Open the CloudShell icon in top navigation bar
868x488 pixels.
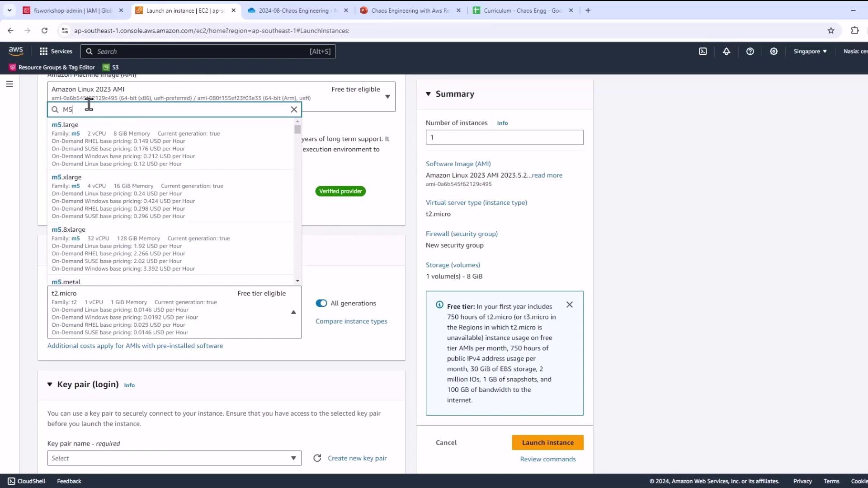point(703,51)
